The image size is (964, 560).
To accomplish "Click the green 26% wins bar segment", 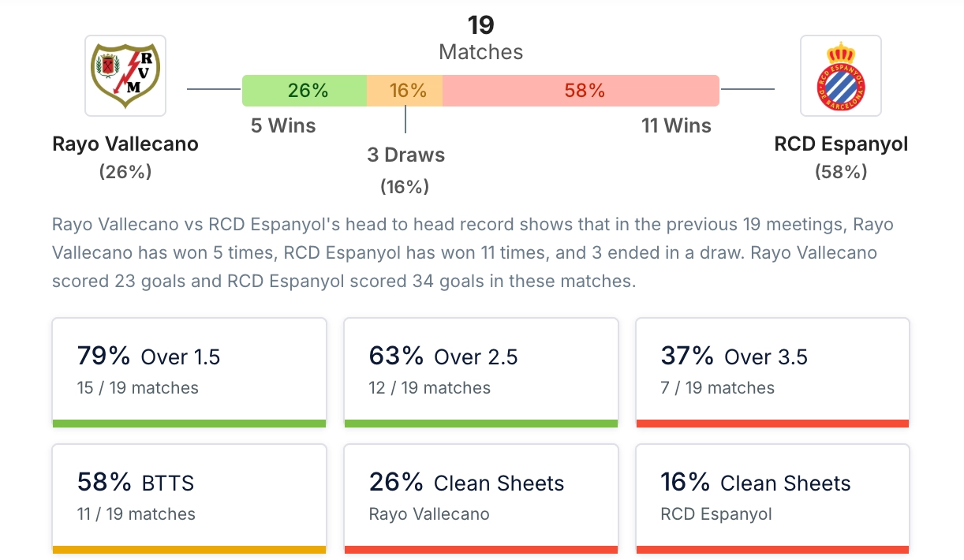I will [305, 91].
